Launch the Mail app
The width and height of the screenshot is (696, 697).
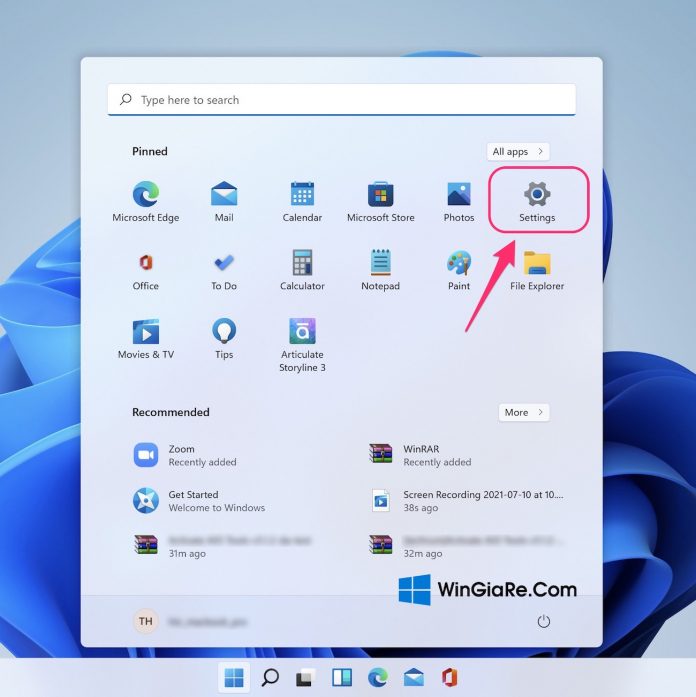pos(224,195)
